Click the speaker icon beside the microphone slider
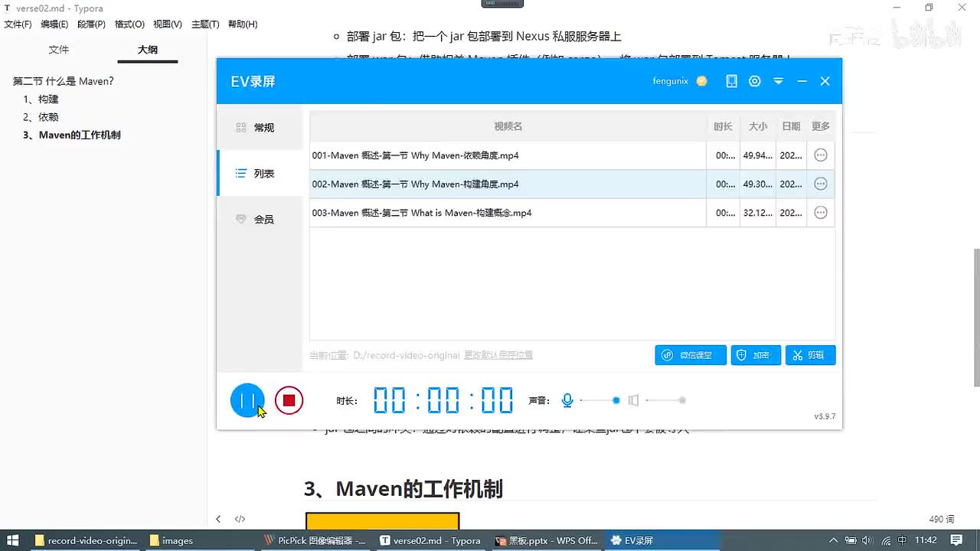This screenshot has width=980, height=551. pos(633,400)
